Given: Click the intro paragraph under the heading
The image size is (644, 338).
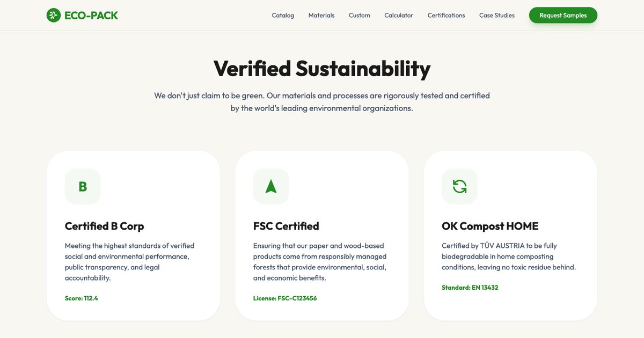Looking at the screenshot, I should coord(322,102).
